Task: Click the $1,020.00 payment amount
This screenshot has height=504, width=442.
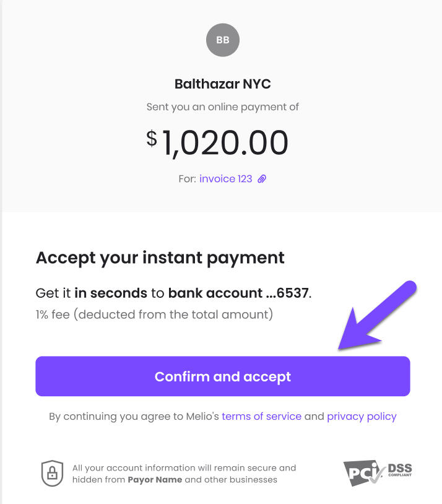Action: pos(217,143)
